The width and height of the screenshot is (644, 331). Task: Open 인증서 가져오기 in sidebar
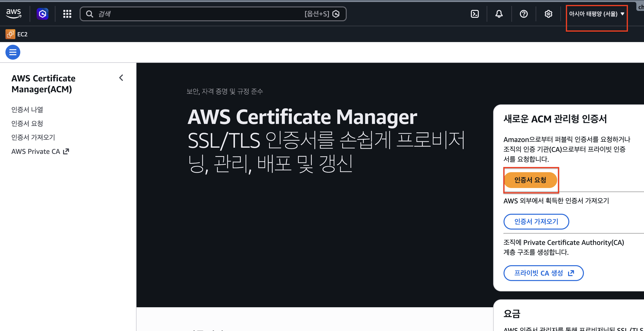pyautogui.click(x=33, y=137)
